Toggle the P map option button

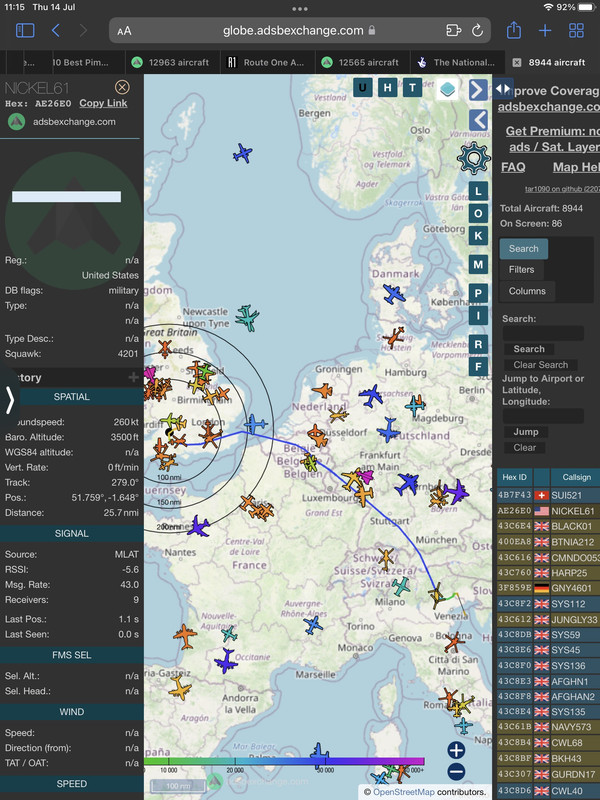[478, 293]
